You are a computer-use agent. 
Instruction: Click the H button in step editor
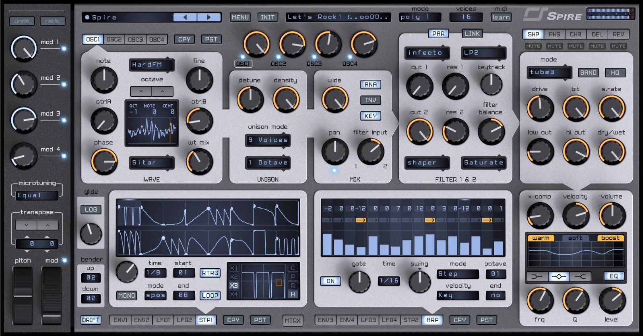pos(293,295)
